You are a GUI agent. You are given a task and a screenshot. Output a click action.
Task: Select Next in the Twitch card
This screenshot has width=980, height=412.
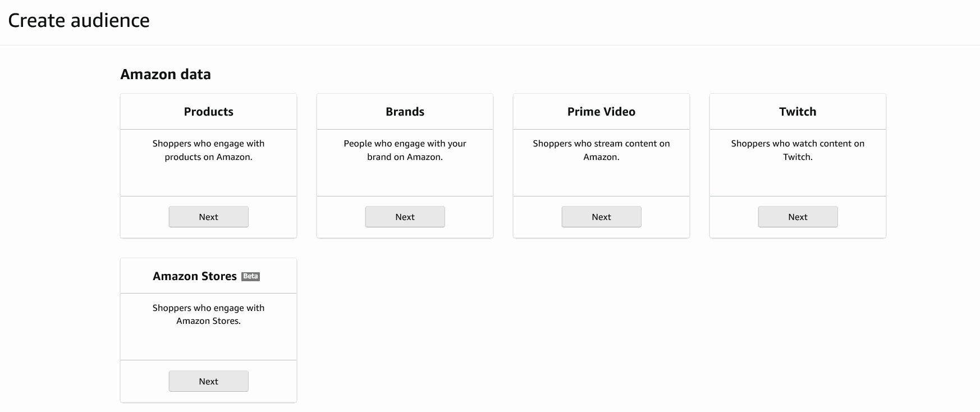click(x=798, y=217)
